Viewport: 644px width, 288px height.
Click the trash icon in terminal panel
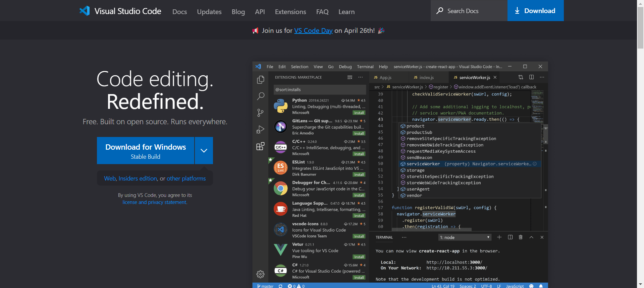pyautogui.click(x=521, y=237)
